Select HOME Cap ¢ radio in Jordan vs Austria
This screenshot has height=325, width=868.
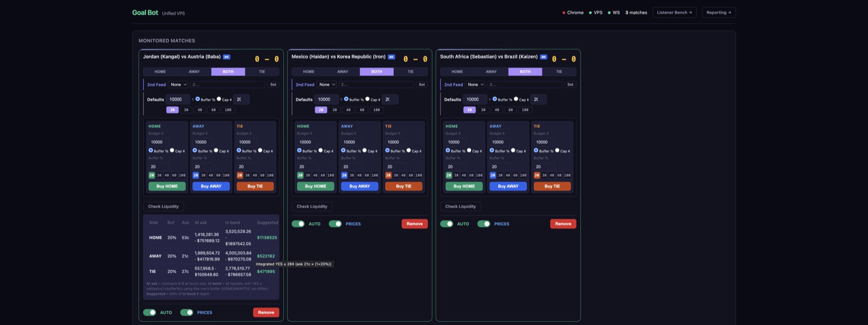click(172, 150)
